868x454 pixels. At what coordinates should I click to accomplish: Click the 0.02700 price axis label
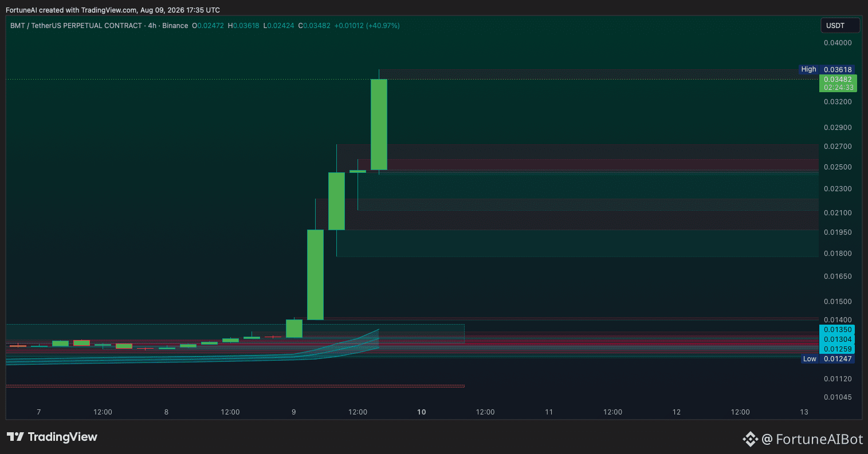coord(838,147)
